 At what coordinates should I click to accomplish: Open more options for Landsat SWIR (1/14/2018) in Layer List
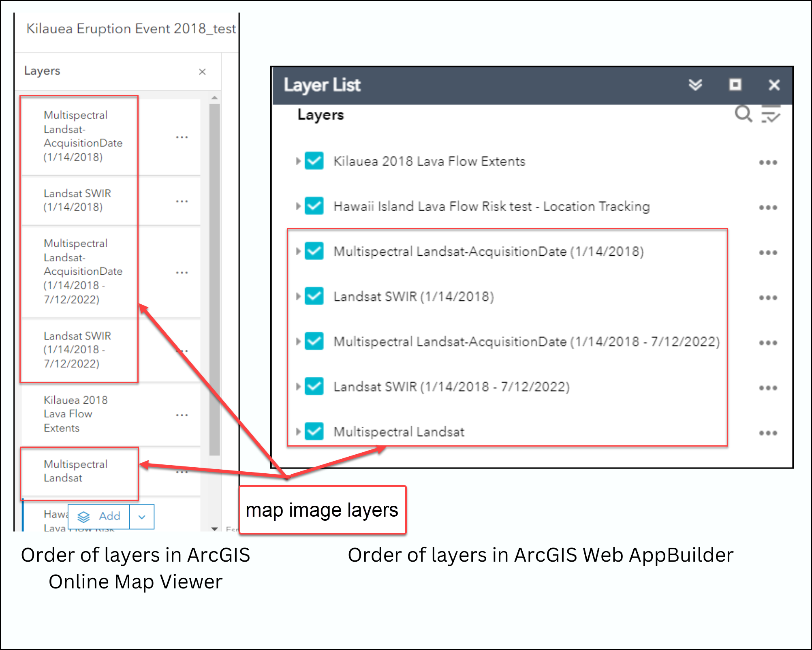768,298
